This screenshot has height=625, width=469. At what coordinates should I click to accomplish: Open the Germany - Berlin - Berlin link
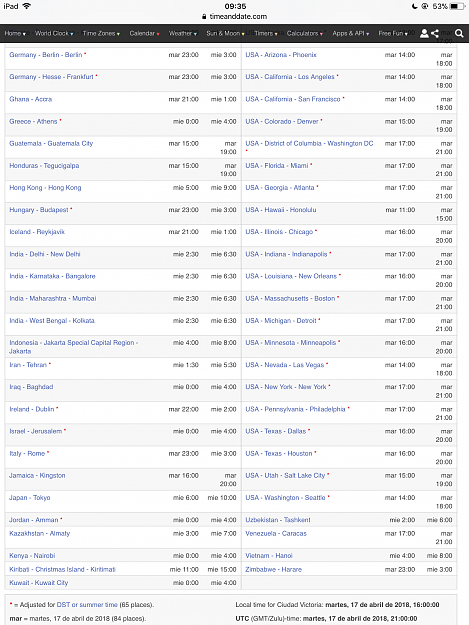(46, 55)
